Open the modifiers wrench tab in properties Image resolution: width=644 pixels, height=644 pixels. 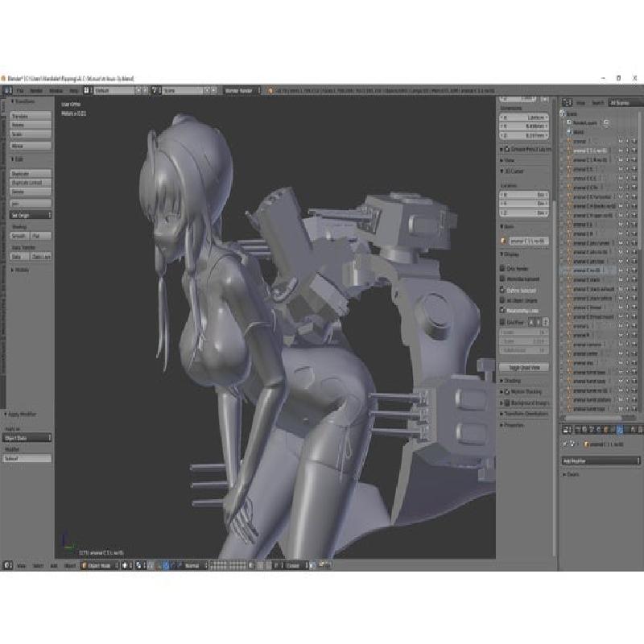coord(618,431)
